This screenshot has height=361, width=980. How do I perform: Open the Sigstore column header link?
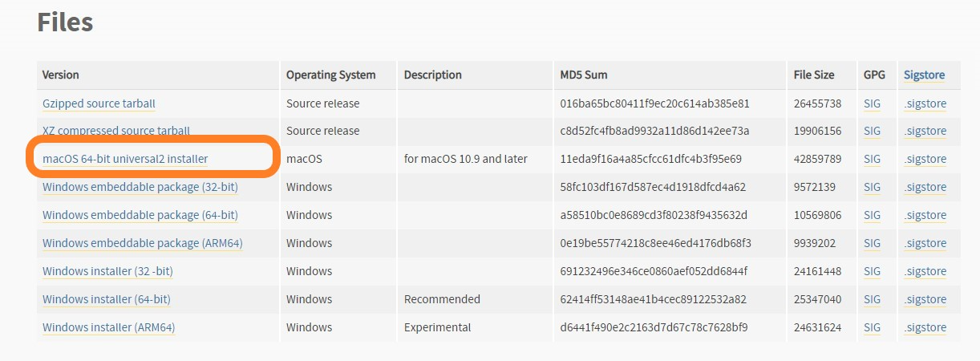coord(924,75)
